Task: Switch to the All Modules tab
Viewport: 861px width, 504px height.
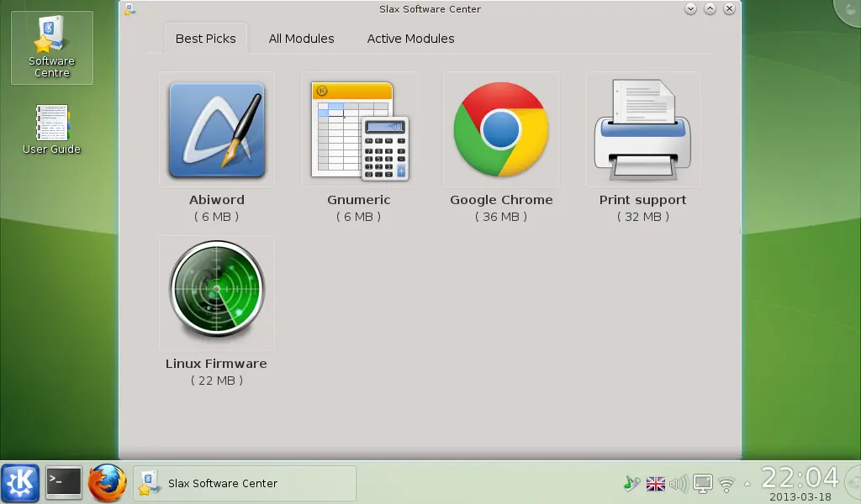Action: [x=302, y=39]
